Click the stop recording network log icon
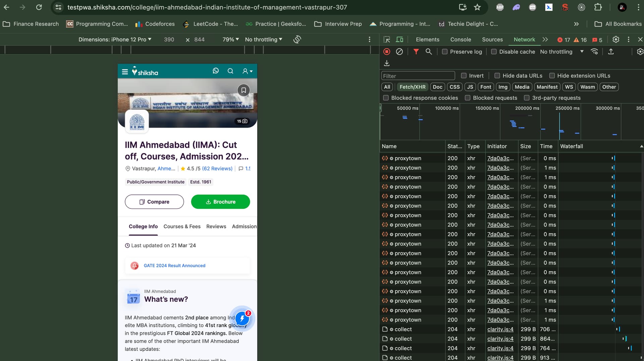Image resolution: width=644 pixels, height=361 pixels. click(x=387, y=52)
